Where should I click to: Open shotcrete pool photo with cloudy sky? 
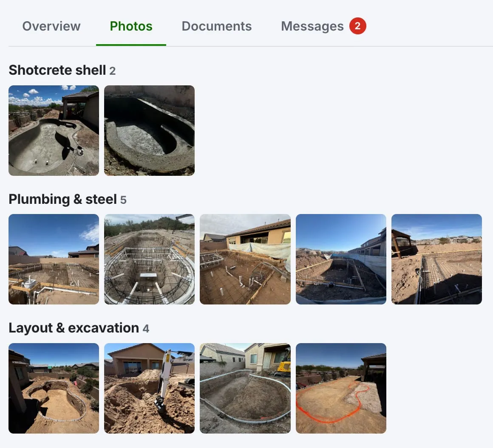coord(54,130)
